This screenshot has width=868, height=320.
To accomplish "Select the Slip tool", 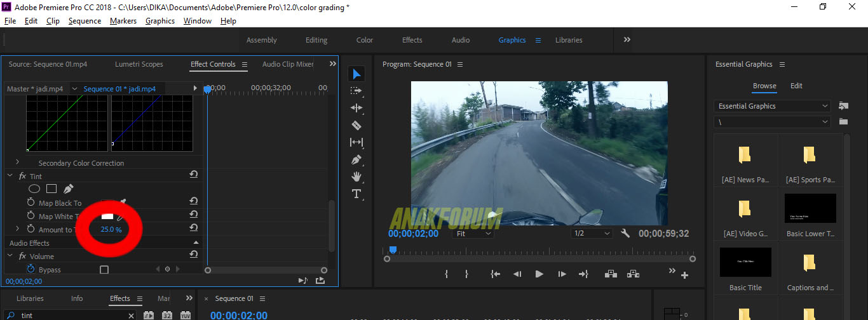I will pyautogui.click(x=356, y=142).
